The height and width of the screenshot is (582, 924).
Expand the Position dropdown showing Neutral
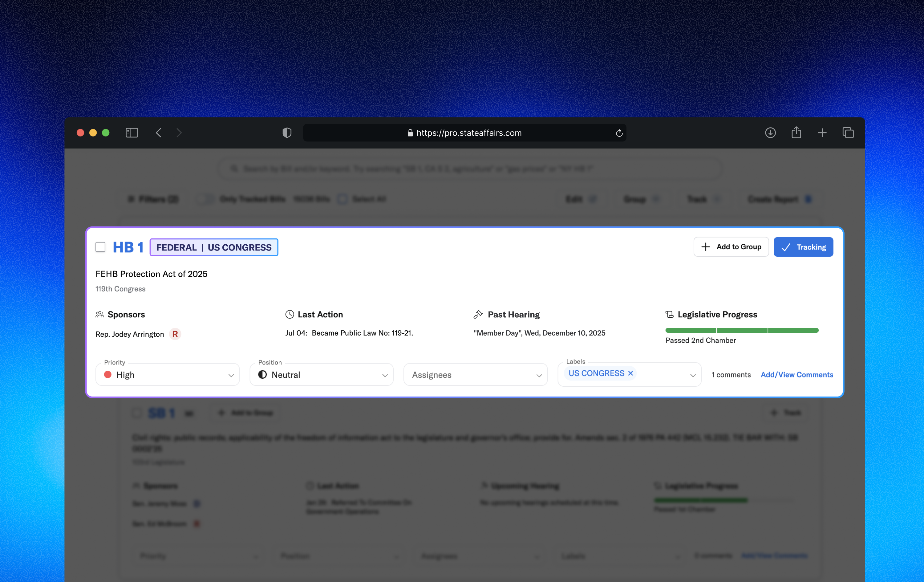coord(321,375)
